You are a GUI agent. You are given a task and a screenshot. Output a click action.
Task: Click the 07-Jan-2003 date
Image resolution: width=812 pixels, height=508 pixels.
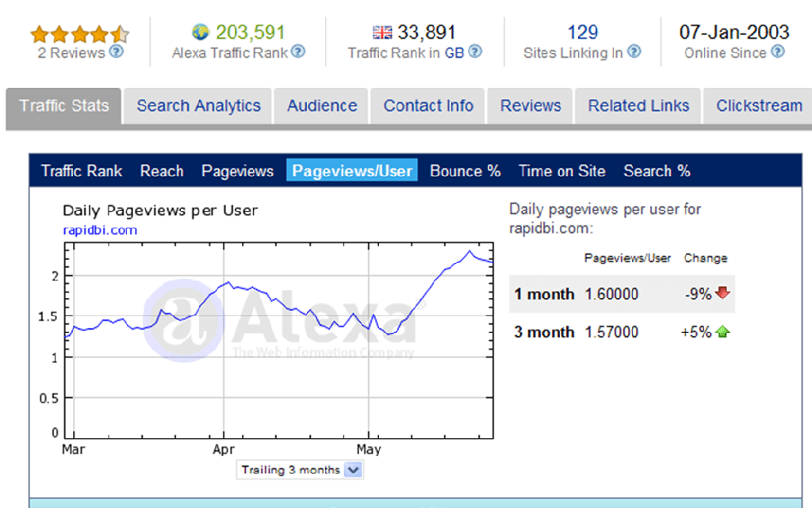(x=734, y=32)
